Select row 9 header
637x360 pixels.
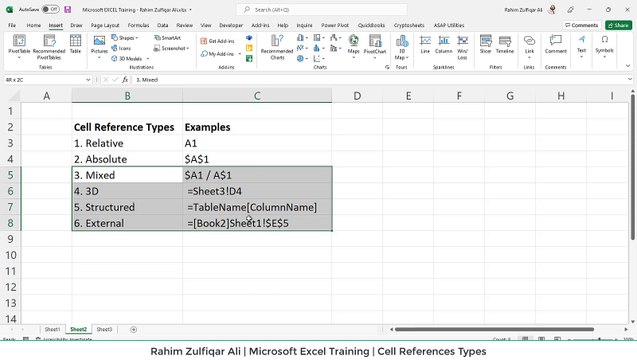point(11,239)
